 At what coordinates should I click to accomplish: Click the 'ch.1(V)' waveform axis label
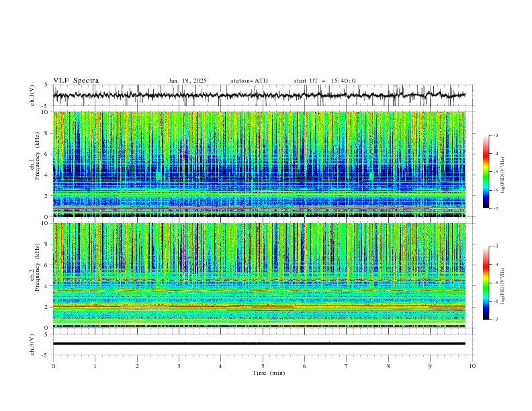[32, 95]
